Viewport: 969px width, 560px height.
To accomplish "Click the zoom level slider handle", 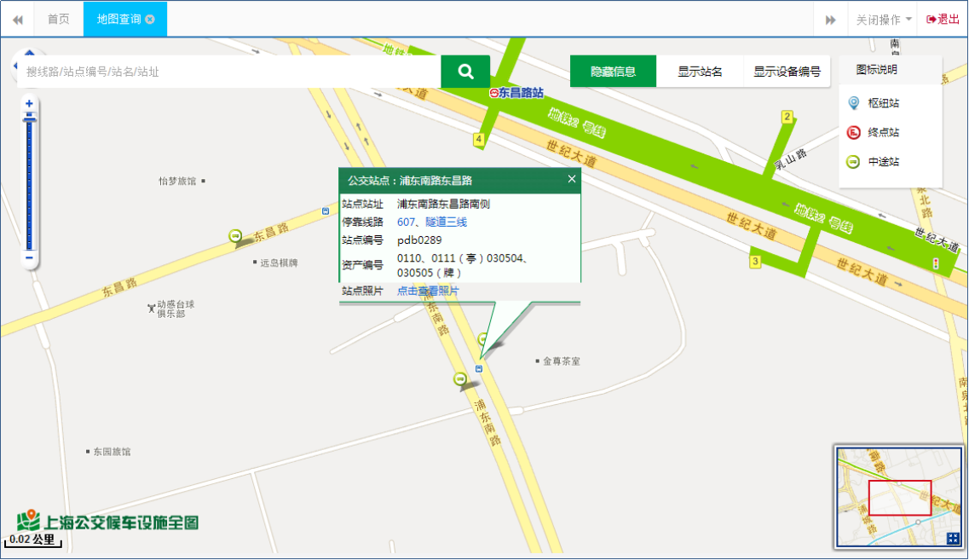I will (29, 118).
